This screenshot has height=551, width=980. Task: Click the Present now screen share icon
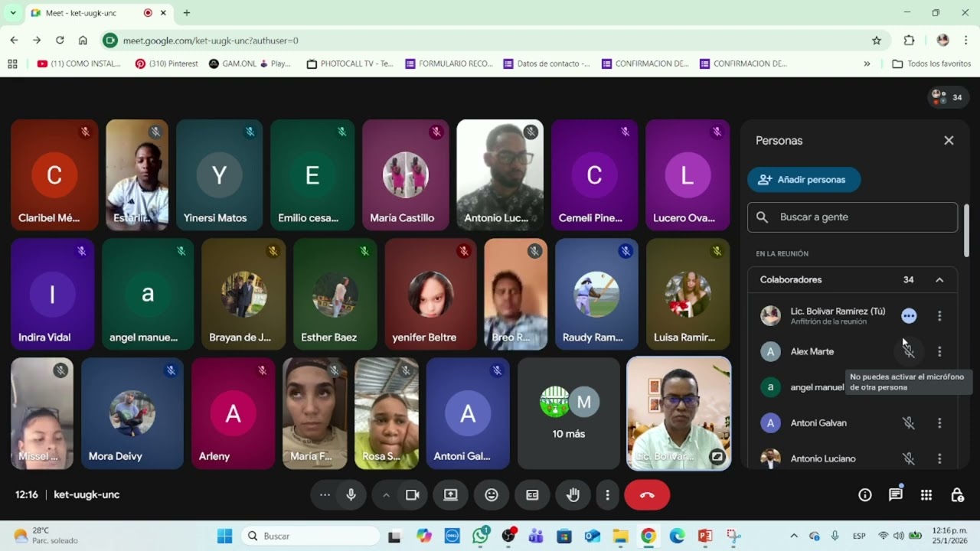451,495
